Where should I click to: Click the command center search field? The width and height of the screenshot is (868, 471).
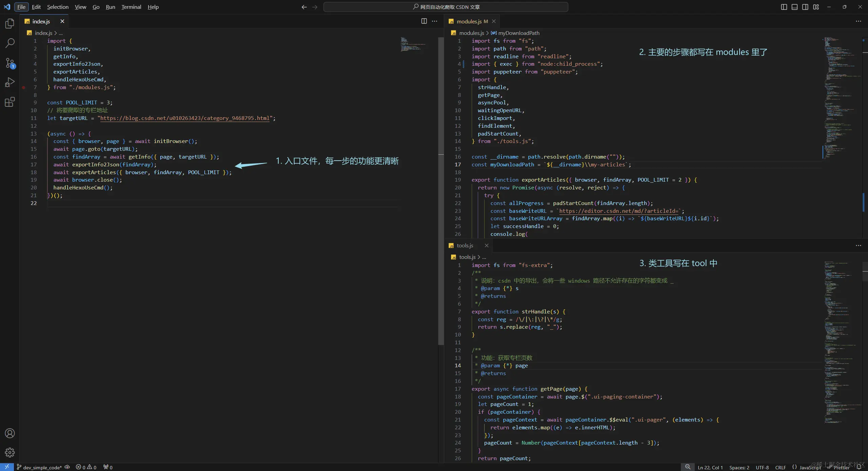point(446,7)
